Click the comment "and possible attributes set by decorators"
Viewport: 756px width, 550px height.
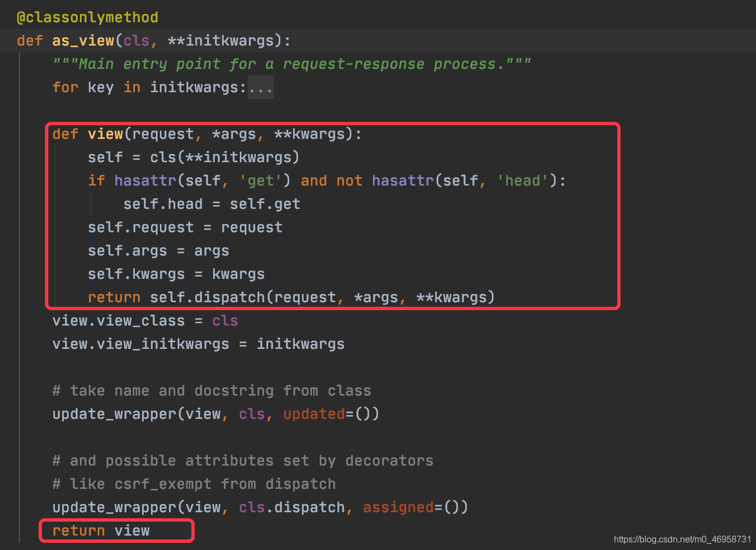[243, 461]
